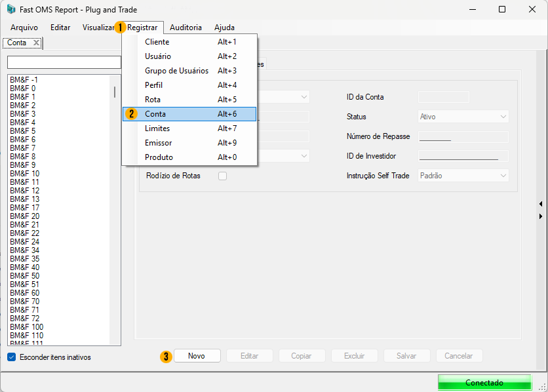Toggle the Esconder itens inativos checkbox
The image size is (548, 392).
point(12,357)
